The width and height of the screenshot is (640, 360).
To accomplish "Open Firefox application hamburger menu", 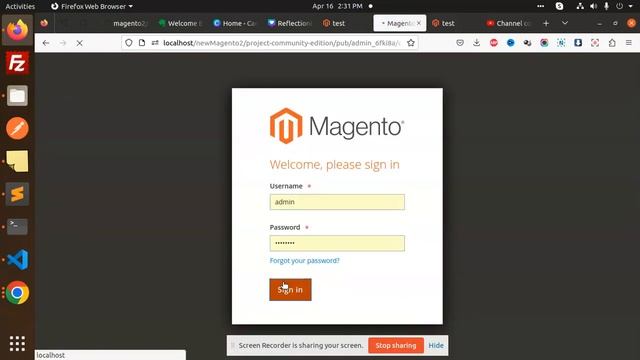I will 629,43.
